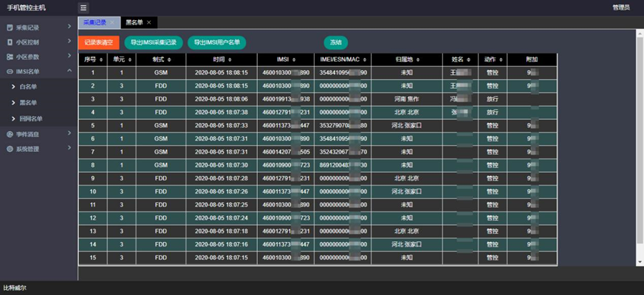
Task: Click 放行 action in row 3
Action: 493,99
